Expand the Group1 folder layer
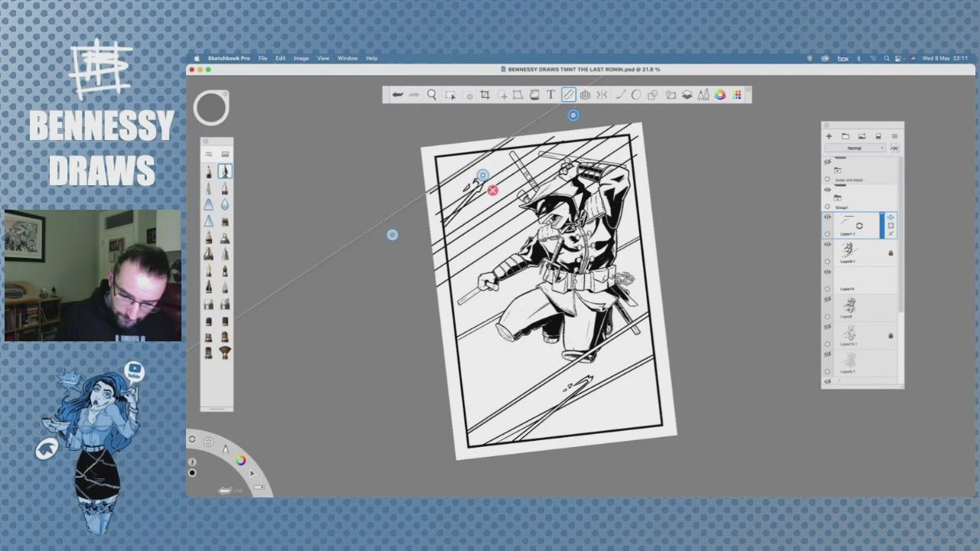The width and height of the screenshot is (980, 551). tap(838, 198)
